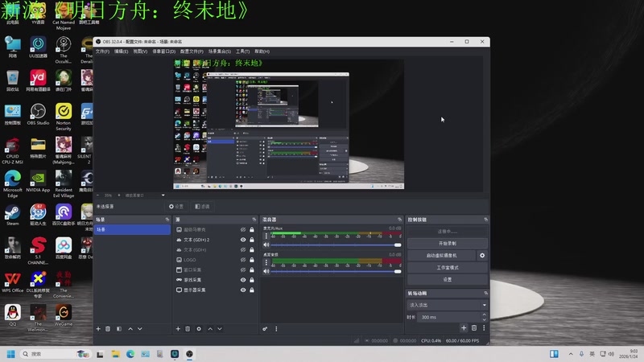Open scene filters icon in Scenes panel toolbar
The width and height of the screenshot is (644, 362).
[x=119, y=329]
